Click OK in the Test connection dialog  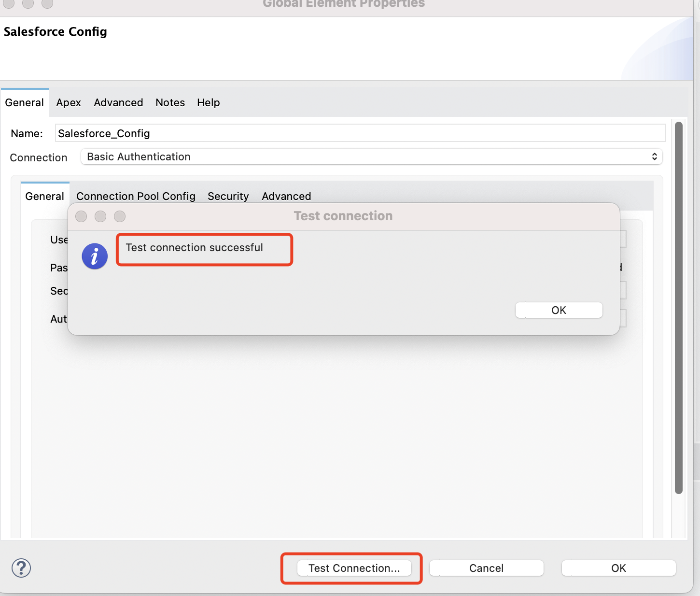coord(559,310)
